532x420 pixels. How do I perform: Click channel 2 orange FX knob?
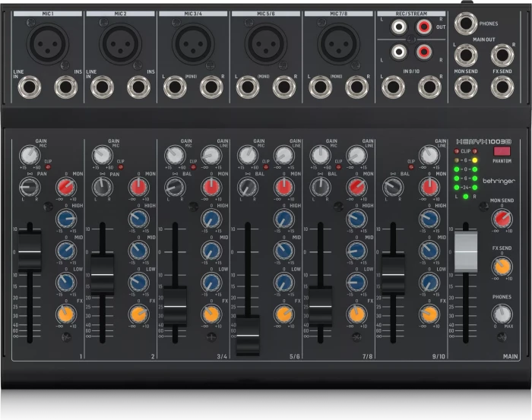coord(138,314)
